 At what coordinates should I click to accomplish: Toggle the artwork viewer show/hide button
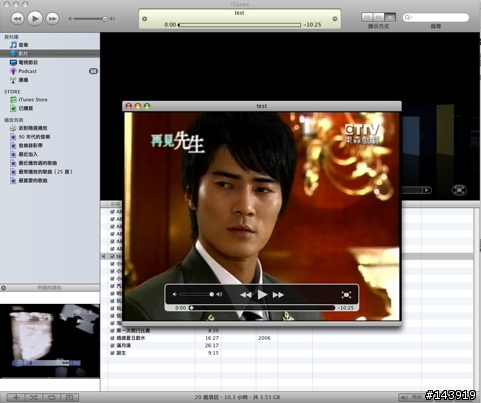click(x=69, y=397)
